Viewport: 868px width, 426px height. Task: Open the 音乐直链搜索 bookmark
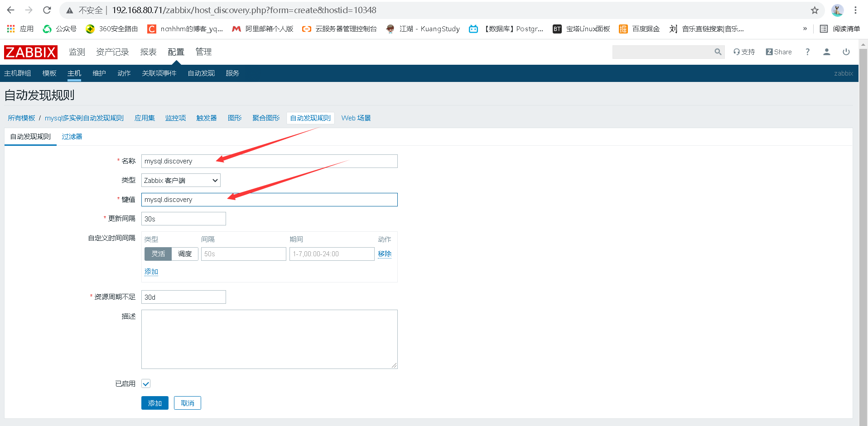pyautogui.click(x=707, y=29)
